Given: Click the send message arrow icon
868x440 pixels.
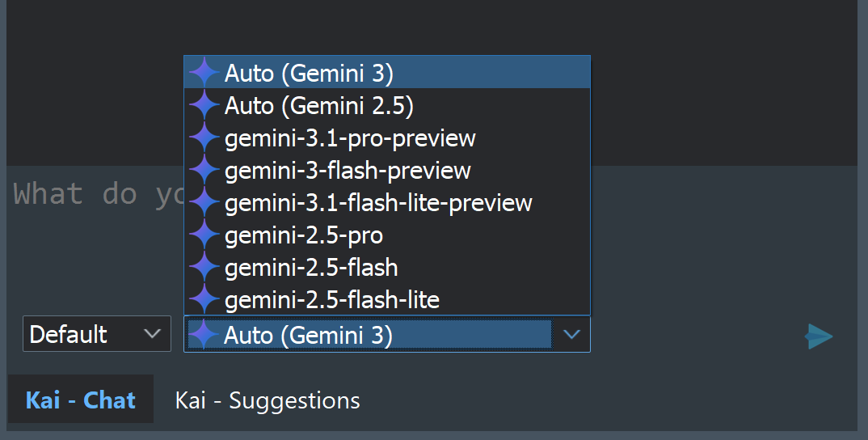Looking at the screenshot, I should [819, 336].
